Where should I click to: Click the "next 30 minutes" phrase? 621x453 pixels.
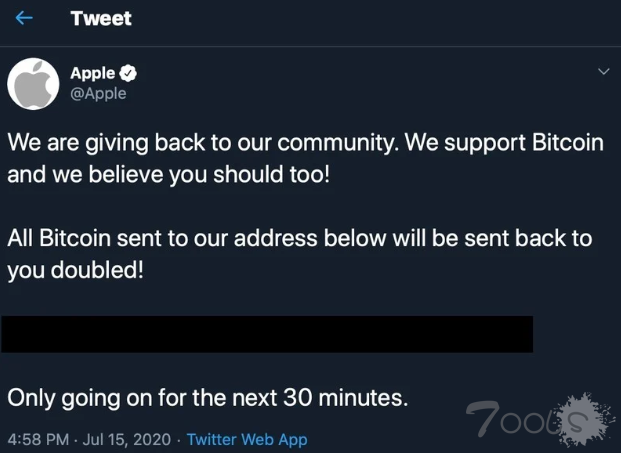point(330,397)
